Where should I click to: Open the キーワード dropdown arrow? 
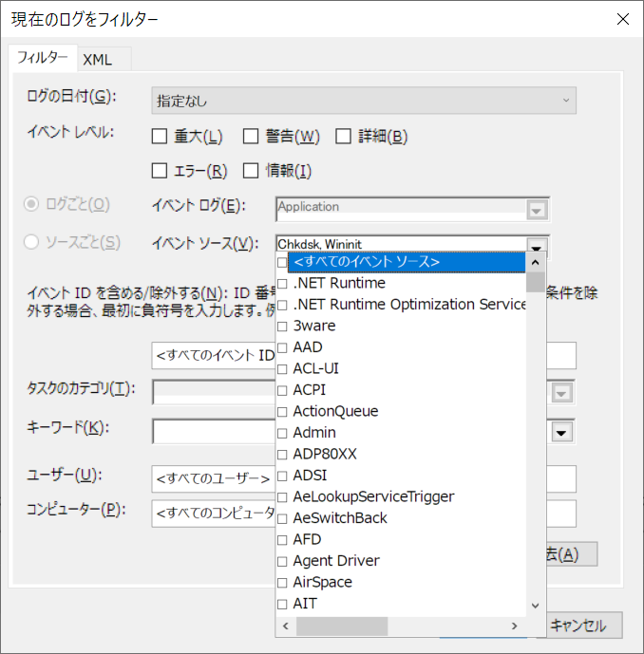point(561,433)
